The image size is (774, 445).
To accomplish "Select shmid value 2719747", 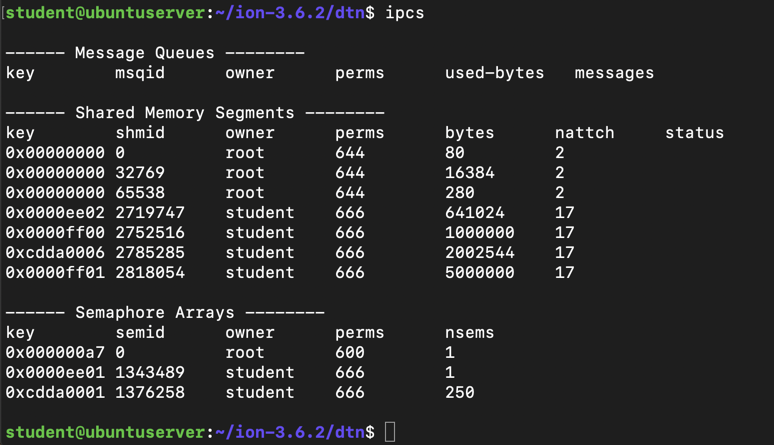I will [x=150, y=213].
